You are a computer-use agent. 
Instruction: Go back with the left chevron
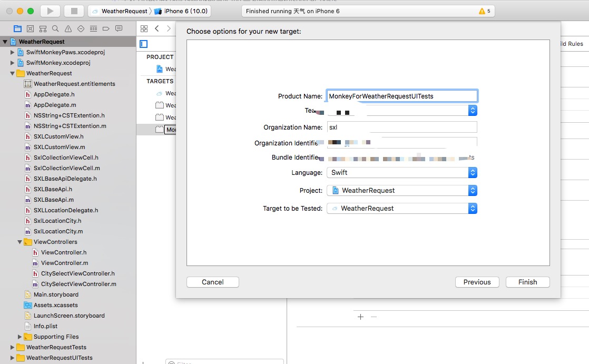pyautogui.click(x=157, y=28)
